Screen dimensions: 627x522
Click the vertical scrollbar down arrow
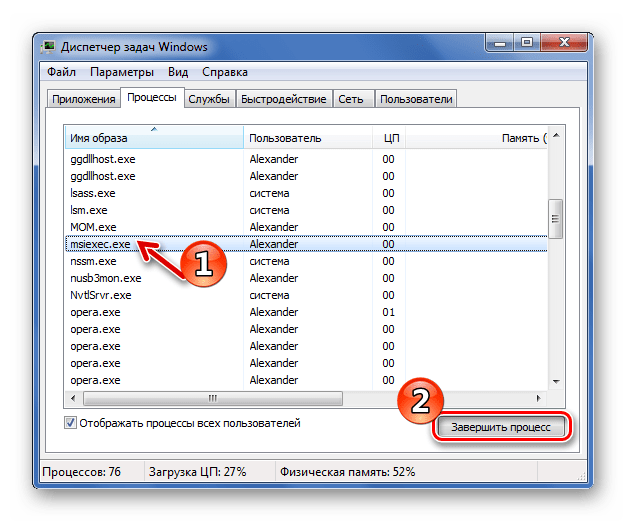pyautogui.click(x=556, y=382)
